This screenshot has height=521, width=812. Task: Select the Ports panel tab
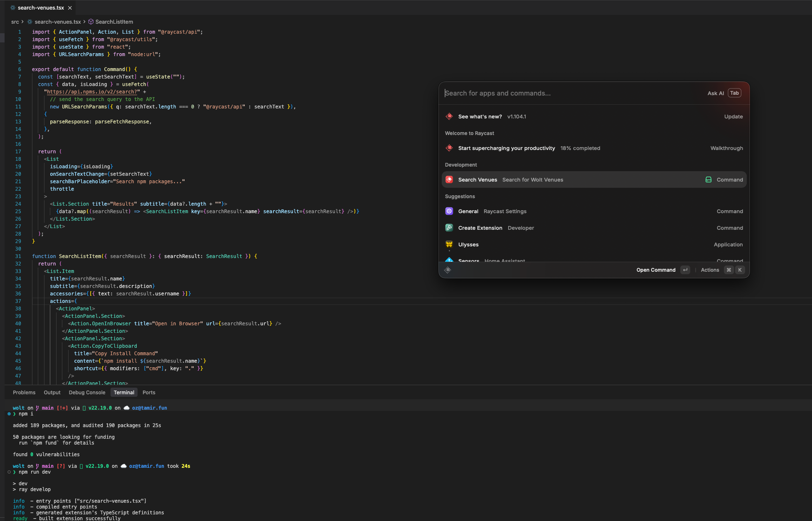[x=149, y=392]
